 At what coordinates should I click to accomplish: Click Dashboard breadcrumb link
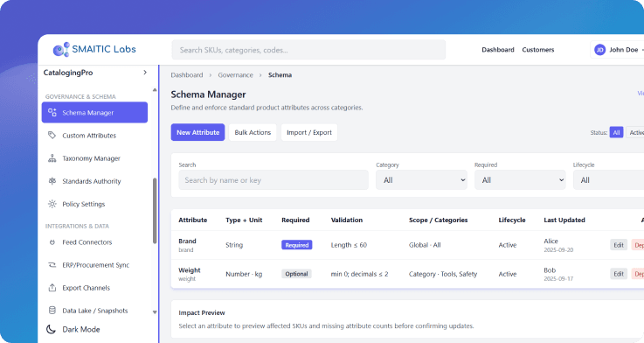[x=187, y=75]
